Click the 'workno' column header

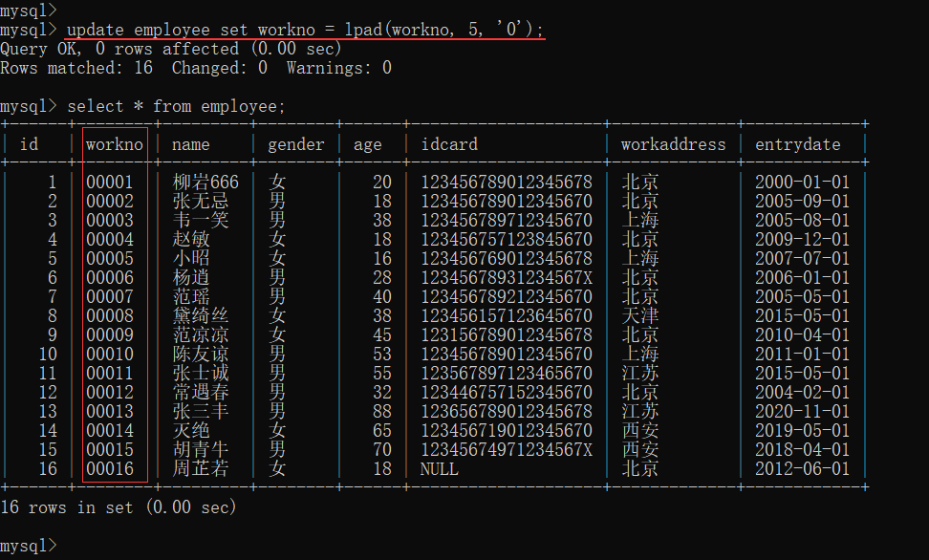coord(115,144)
